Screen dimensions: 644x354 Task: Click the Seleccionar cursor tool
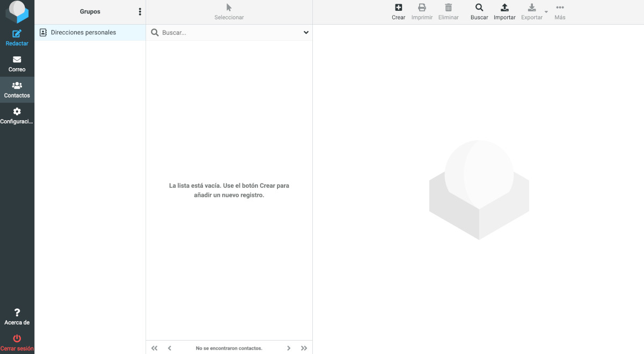pyautogui.click(x=229, y=12)
